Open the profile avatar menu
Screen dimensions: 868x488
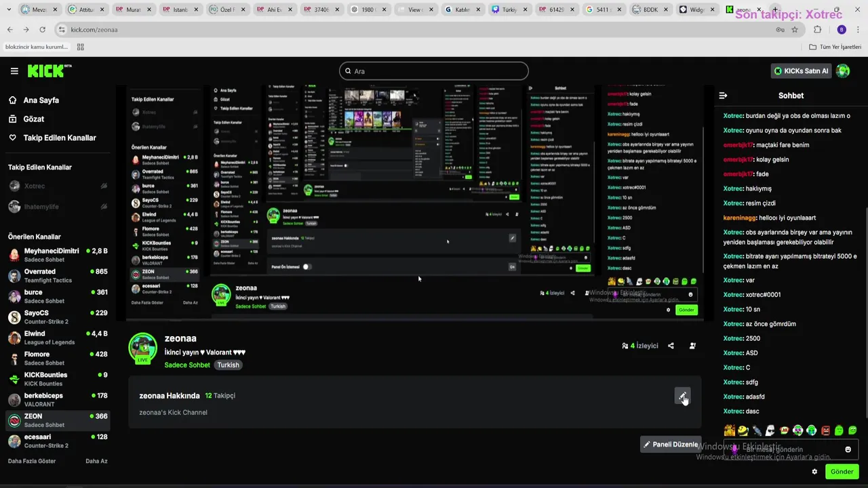pyautogui.click(x=843, y=71)
